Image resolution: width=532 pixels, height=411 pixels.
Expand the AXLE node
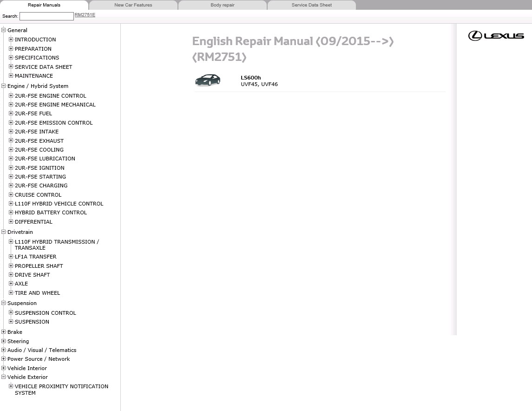[11, 283]
